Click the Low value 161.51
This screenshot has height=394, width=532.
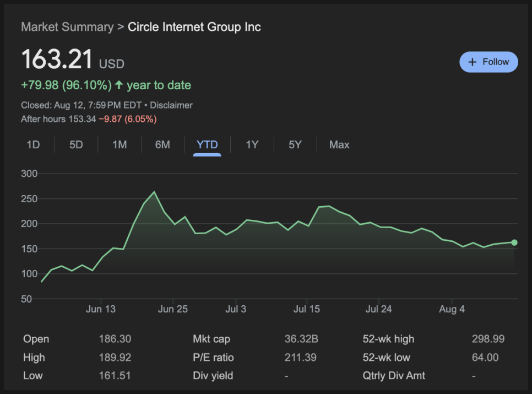[115, 376]
